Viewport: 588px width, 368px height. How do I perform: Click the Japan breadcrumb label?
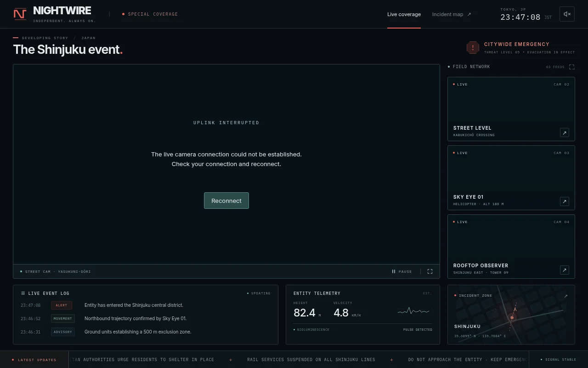tap(89, 38)
